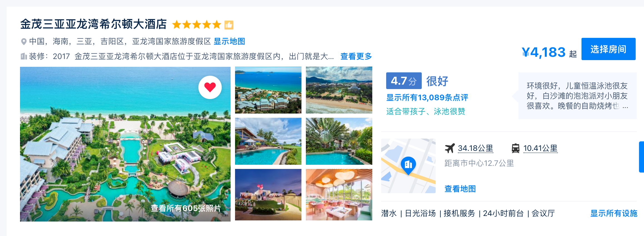This screenshot has height=236, width=644.
Task: Open the night-time garden thumbnail
Action: click(x=268, y=195)
